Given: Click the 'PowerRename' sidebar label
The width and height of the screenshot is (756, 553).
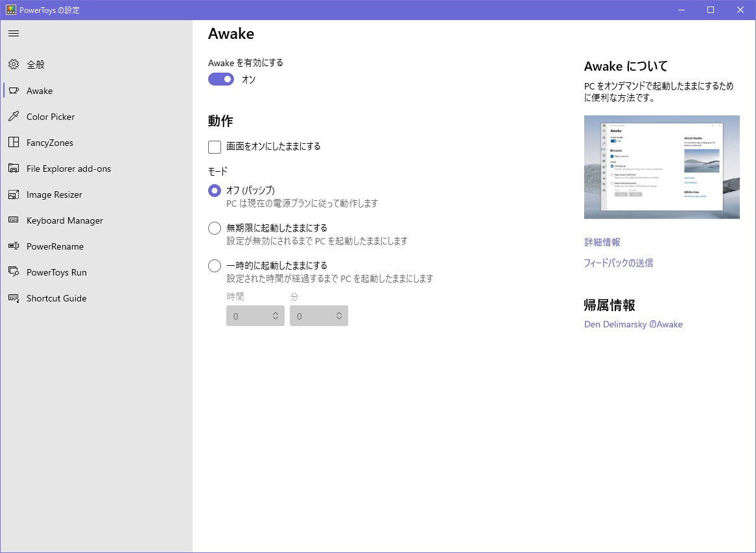Looking at the screenshot, I should [55, 246].
